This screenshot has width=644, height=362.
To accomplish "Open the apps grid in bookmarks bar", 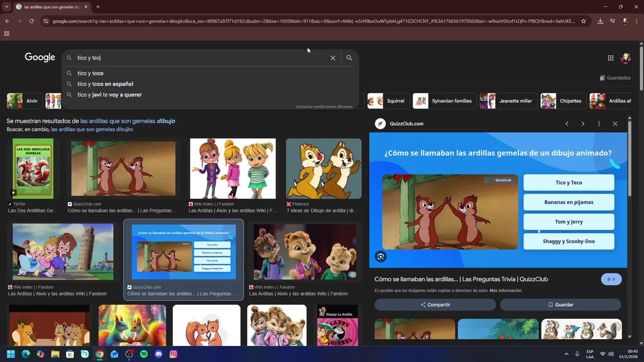I will (7, 34).
